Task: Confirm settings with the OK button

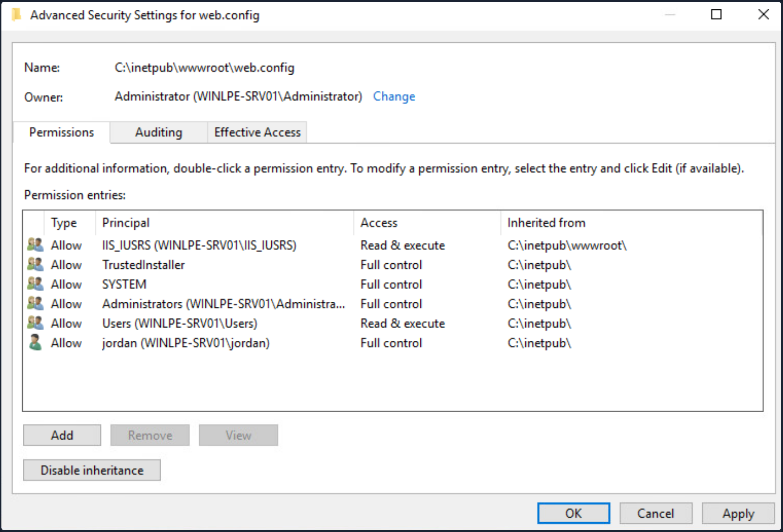Action: click(x=574, y=513)
